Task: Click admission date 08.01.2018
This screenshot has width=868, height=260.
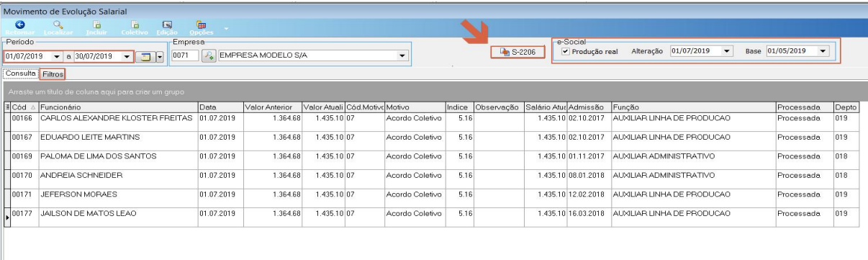Action: coord(587,175)
